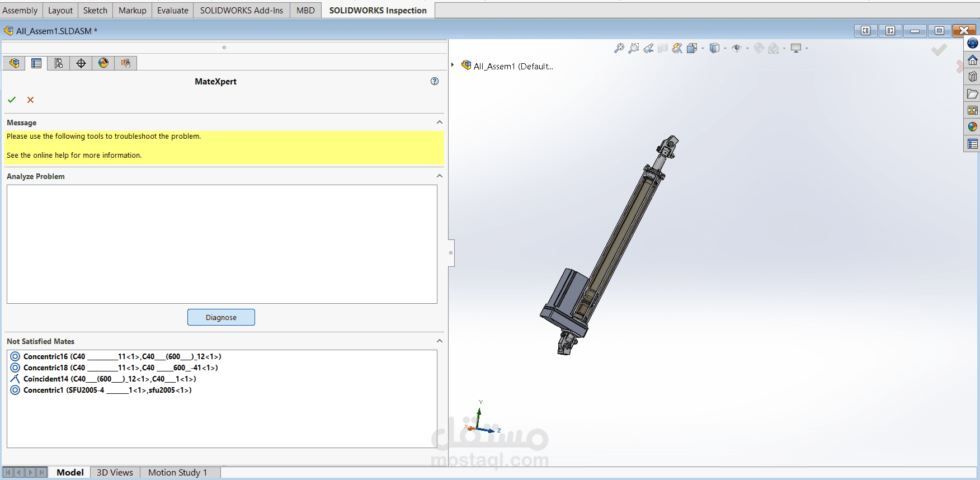Switch to the Assembly ribbon tab
Image resolution: width=980 pixels, height=480 pixels.
point(20,10)
